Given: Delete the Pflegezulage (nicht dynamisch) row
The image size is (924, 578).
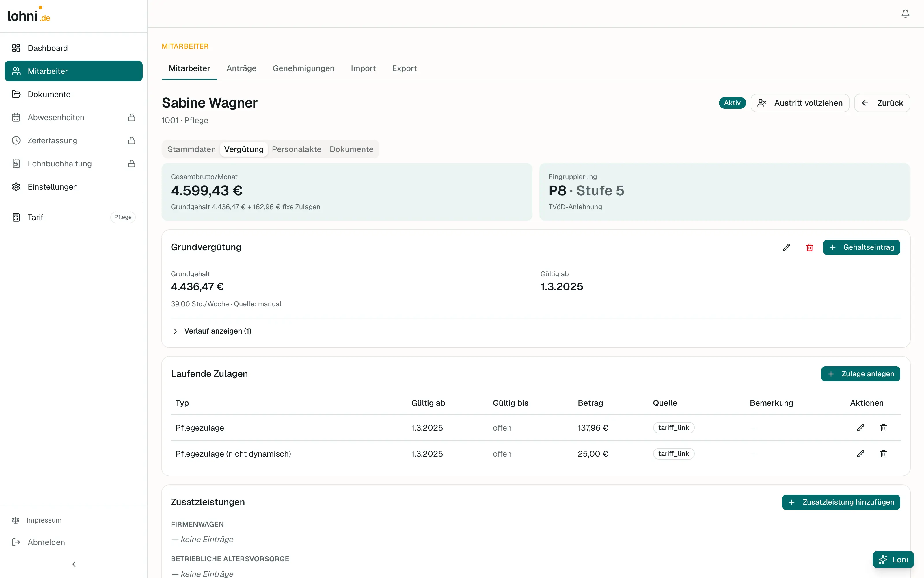Looking at the screenshot, I should click(x=884, y=454).
